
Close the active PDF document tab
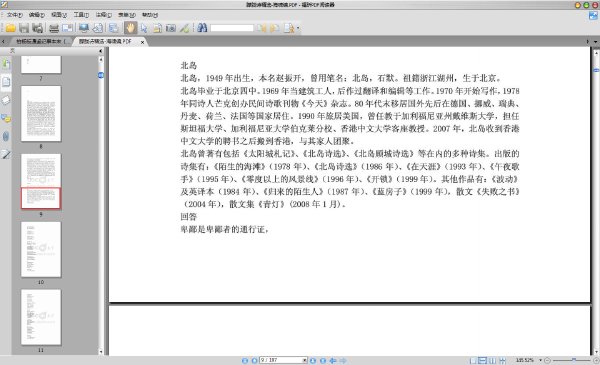point(142,42)
